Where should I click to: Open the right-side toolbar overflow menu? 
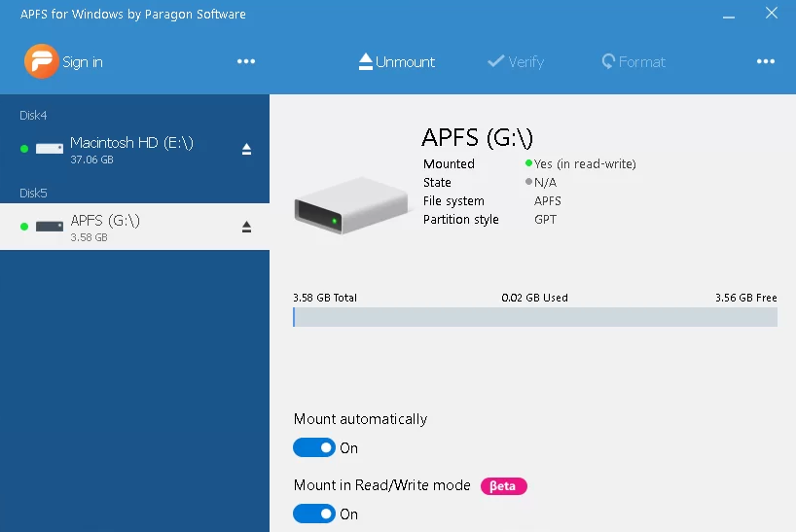(x=766, y=61)
